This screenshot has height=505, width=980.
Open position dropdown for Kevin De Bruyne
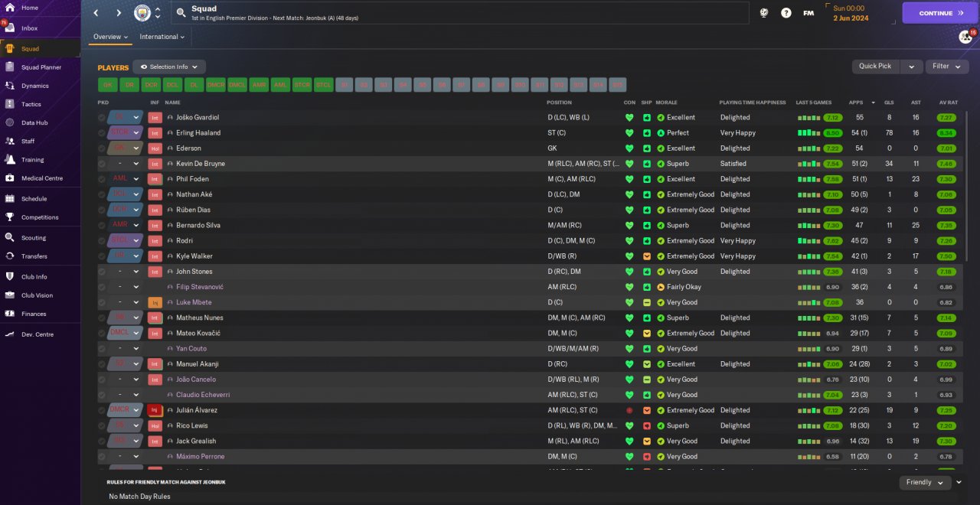[136, 164]
